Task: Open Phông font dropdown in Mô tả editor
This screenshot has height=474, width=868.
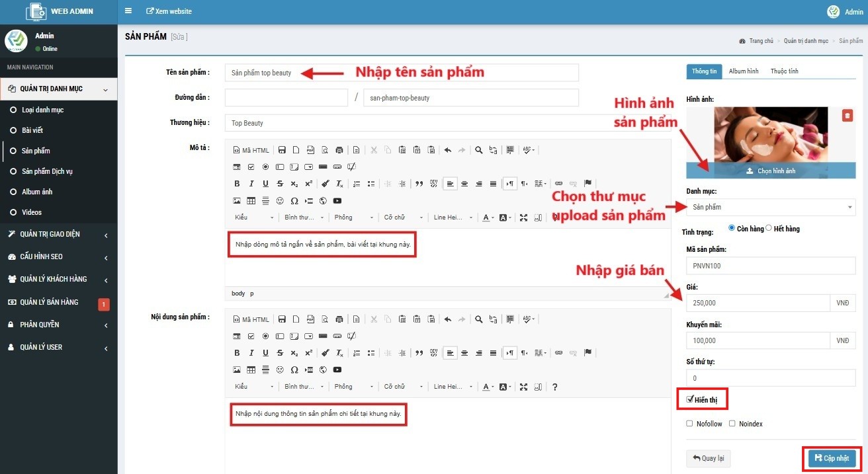Action: point(354,217)
